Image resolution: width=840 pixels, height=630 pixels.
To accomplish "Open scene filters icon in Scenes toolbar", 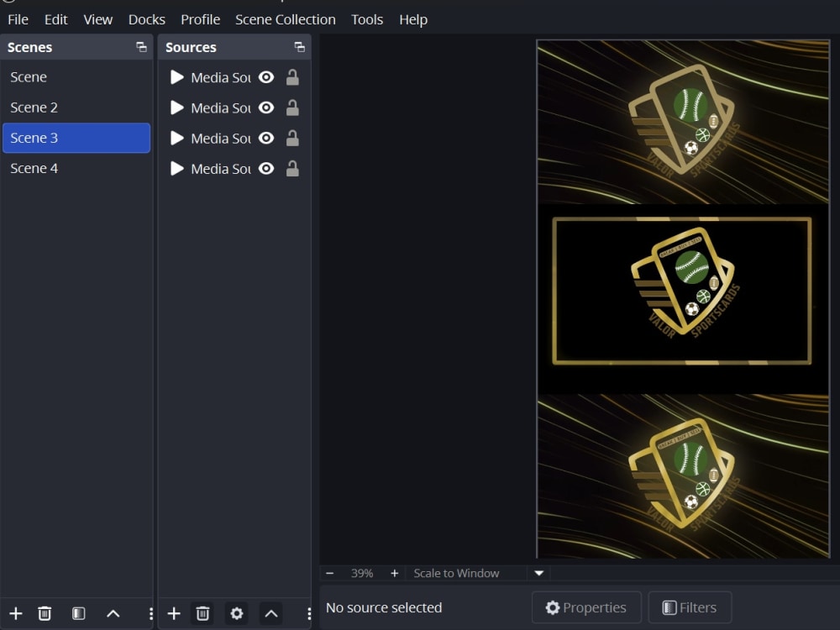I will coord(79,613).
